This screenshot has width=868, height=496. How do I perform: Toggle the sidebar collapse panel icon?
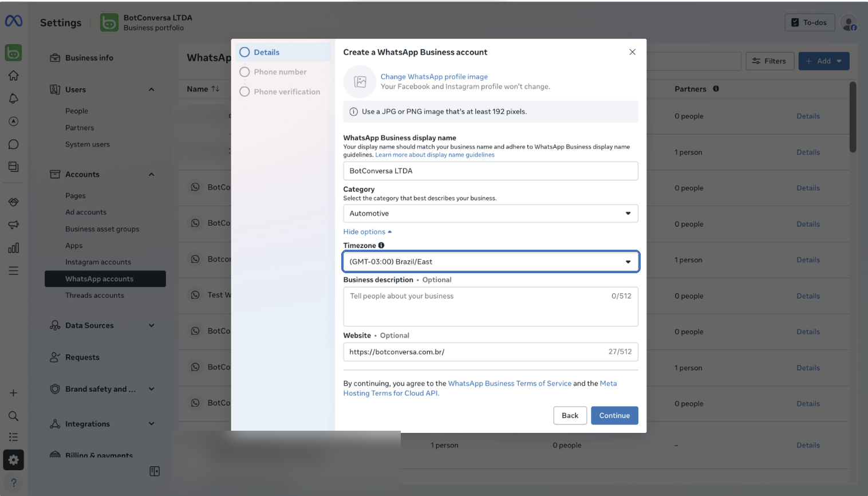(x=155, y=471)
